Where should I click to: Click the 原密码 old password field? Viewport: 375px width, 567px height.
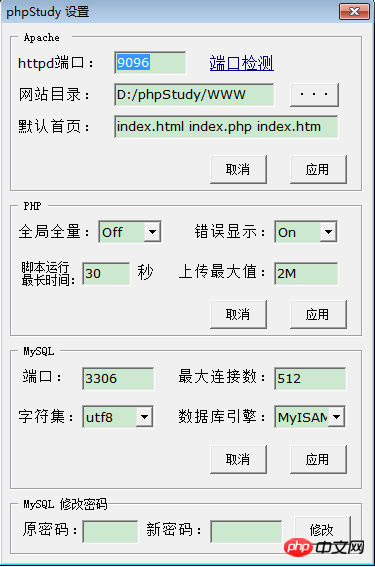pos(110,532)
